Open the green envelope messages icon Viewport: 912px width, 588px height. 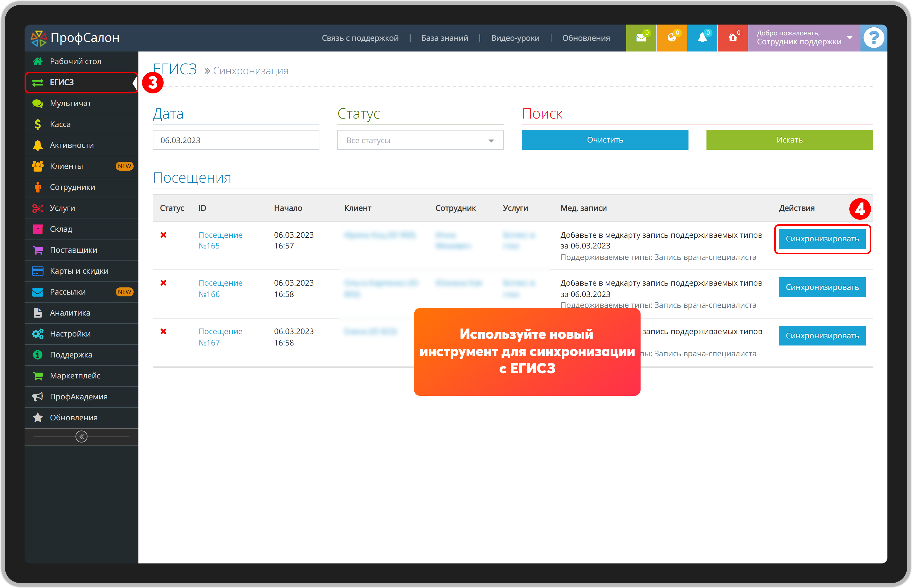click(x=641, y=38)
